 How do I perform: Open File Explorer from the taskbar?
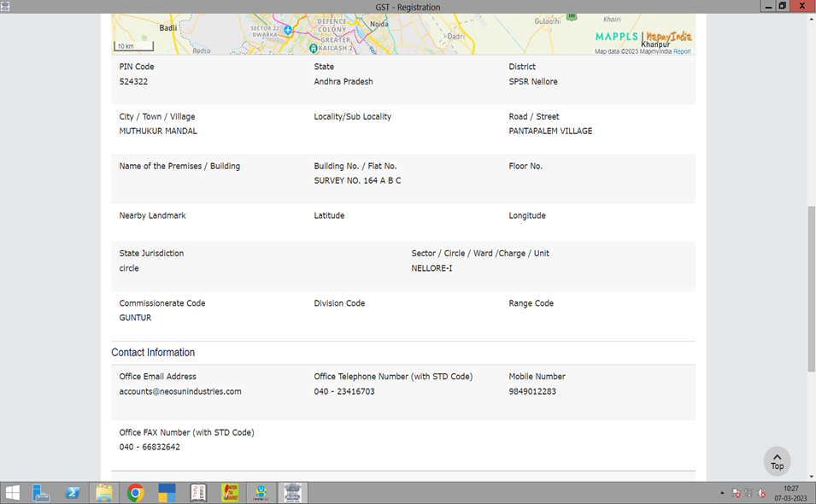point(104,493)
